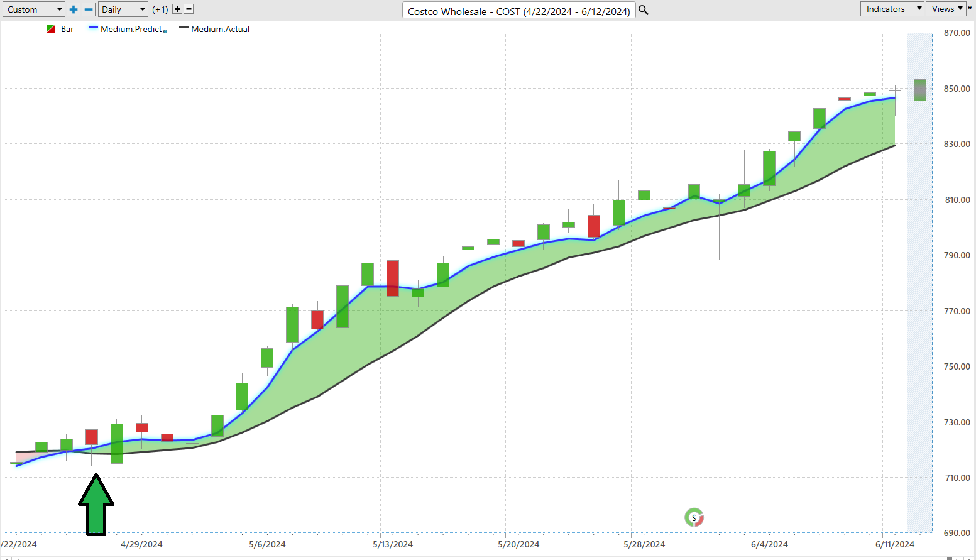Click the earnings dollar-sign marker on the chart
The height and width of the screenshot is (560, 976).
point(694,518)
